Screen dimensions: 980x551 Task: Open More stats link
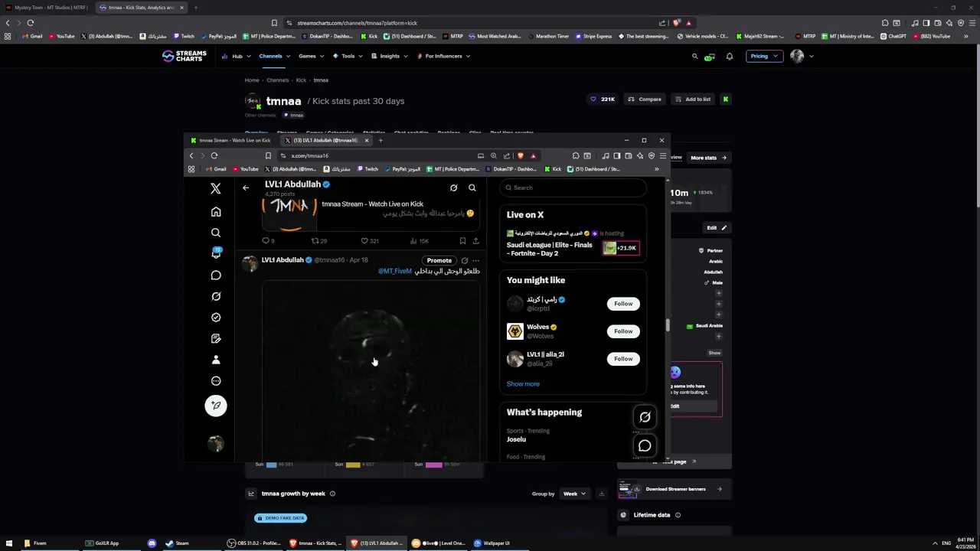708,158
